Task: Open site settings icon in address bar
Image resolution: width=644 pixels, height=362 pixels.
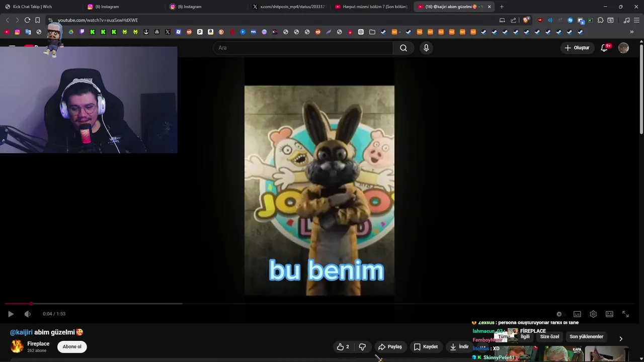Action: pyautogui.click(x=50, y=20)
